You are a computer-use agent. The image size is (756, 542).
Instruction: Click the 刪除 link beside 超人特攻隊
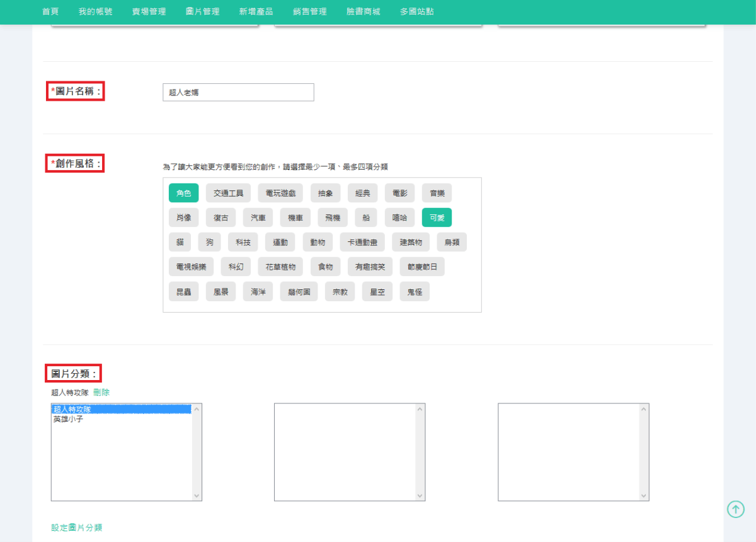[x=101, y=392]
